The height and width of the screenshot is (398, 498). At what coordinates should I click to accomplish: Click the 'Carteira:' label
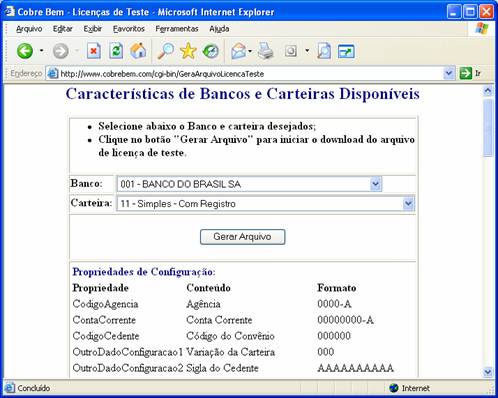coord(91,203)
